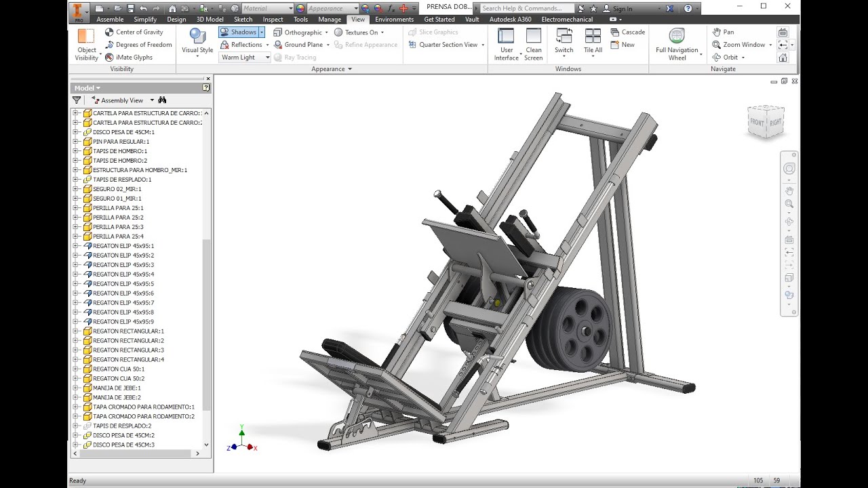Open a New window

623,45
